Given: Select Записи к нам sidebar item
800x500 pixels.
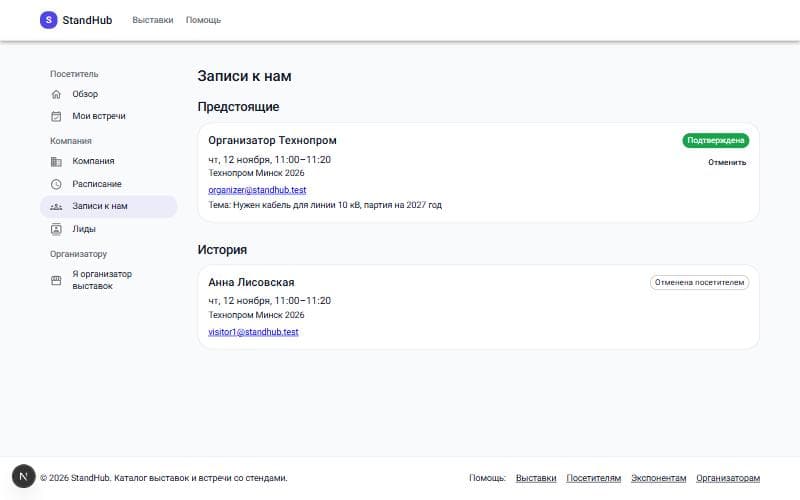Looking at the screenshot, I should click(x=109, y=206).
